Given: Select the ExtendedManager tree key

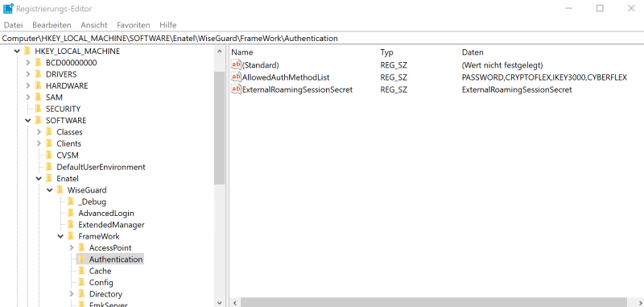Looking at the screenshot, I should pos(111,225).
